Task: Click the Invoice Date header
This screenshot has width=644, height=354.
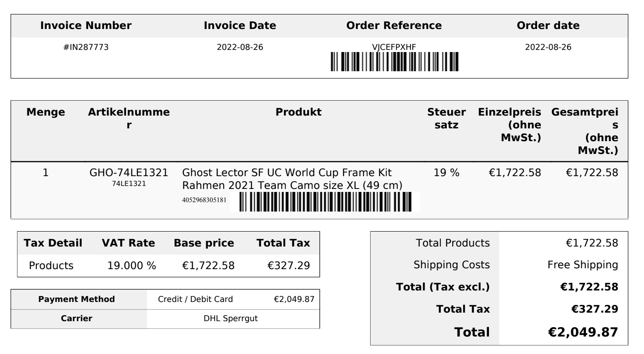Action: 240,26
